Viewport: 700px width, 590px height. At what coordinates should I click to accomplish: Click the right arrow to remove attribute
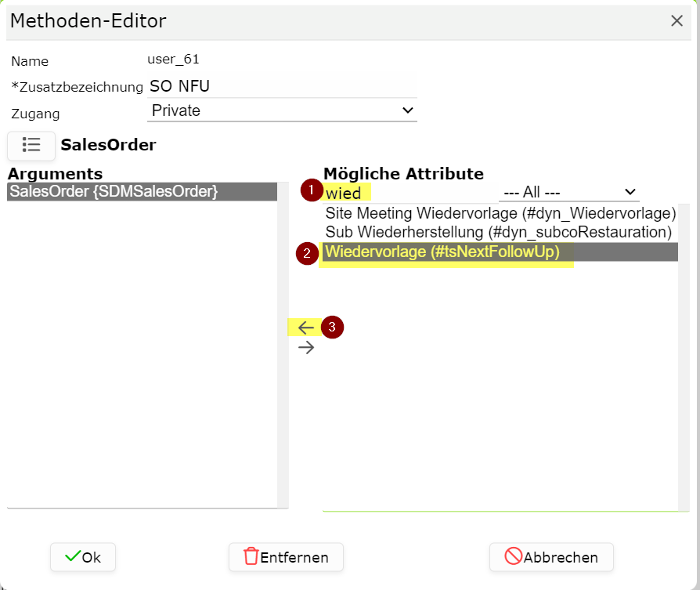tap(306, 347)
